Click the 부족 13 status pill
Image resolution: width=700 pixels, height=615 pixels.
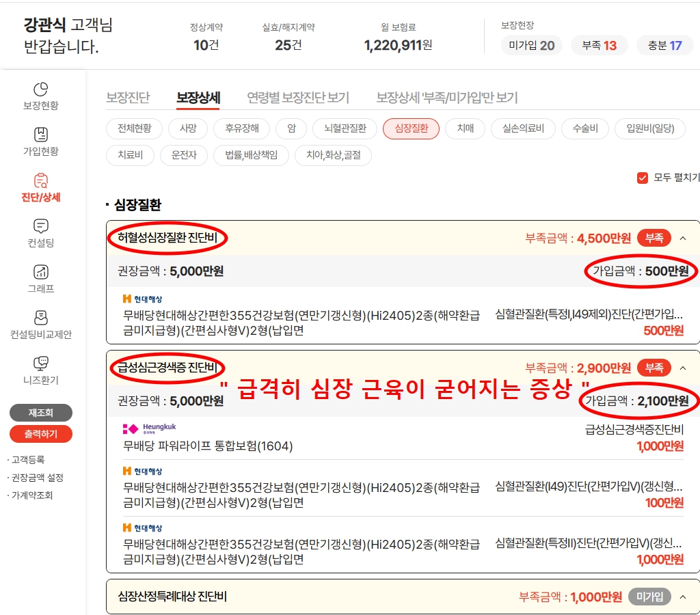coord(600,46)
